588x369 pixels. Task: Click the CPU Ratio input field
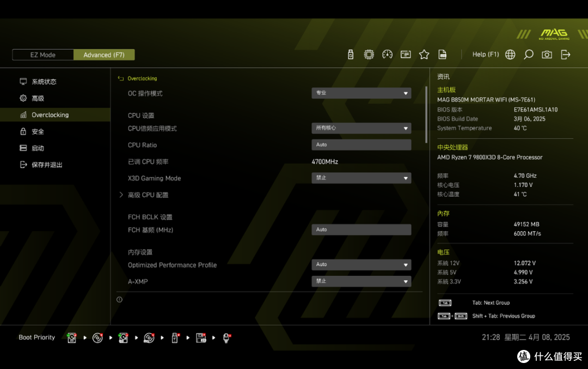[x=361, y=145]
